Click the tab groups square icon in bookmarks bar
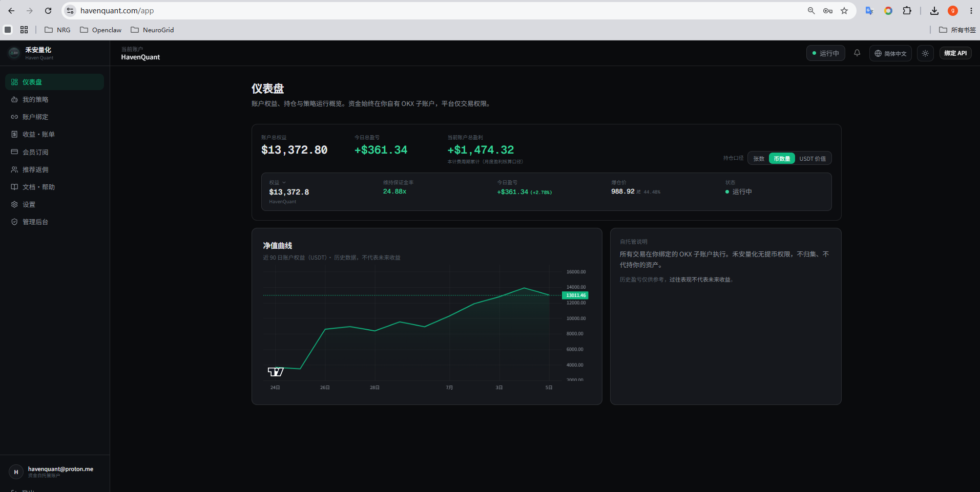Image resolution: width=980 pixels, height=492 pixels. pyautogui.click(x=8, y=30)
